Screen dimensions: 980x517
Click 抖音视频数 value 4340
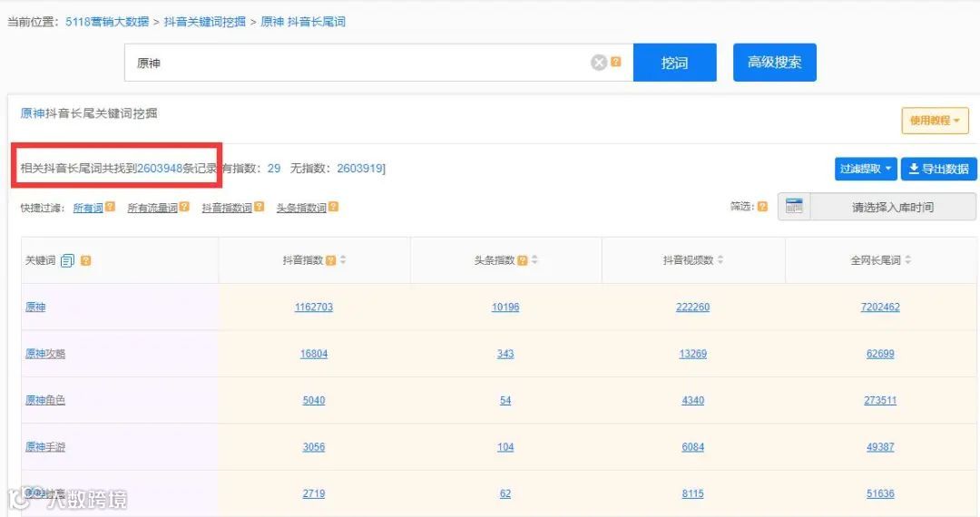coord(692,400)
